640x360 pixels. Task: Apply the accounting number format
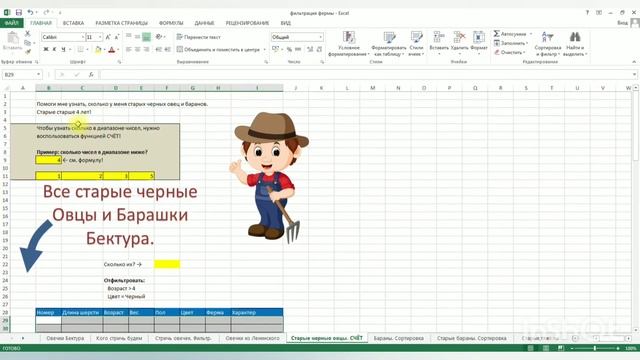[276, 49]
